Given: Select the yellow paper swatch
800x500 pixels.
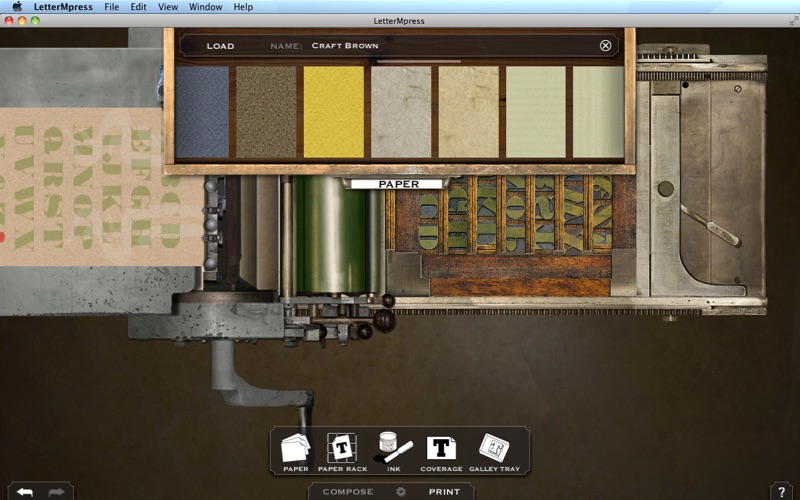Looking at the screenshot, I should point(333,112).
